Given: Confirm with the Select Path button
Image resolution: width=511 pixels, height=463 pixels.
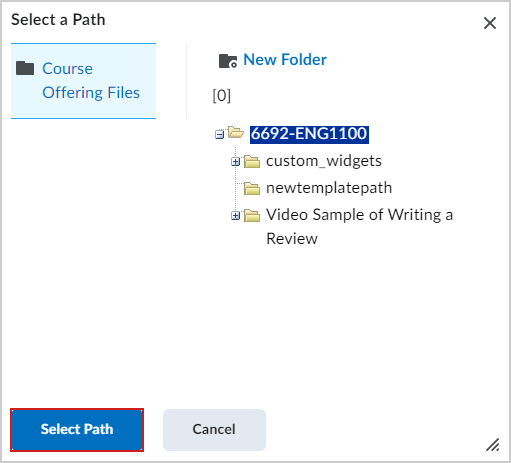Looking at the screenshot, I should coord(77,430).
